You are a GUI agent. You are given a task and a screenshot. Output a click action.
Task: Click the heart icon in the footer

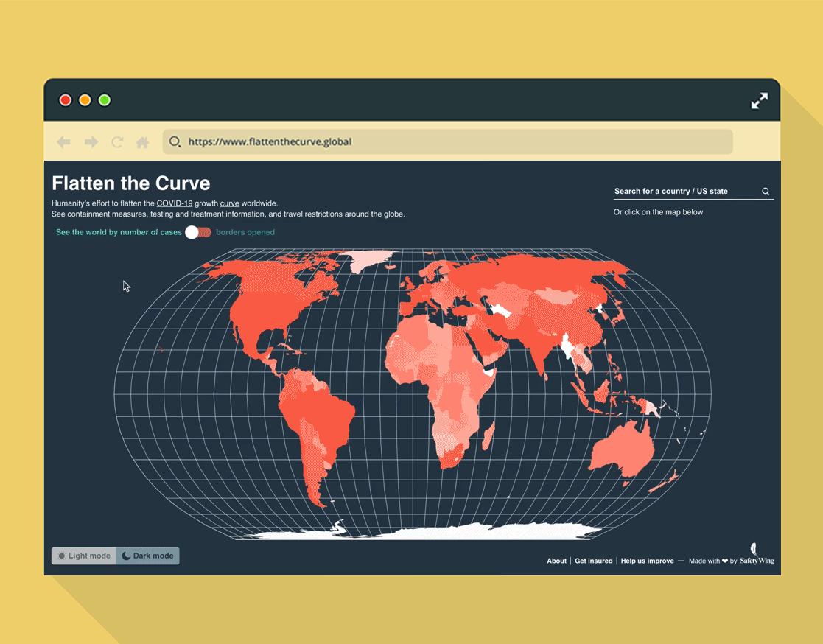(725, 561)
